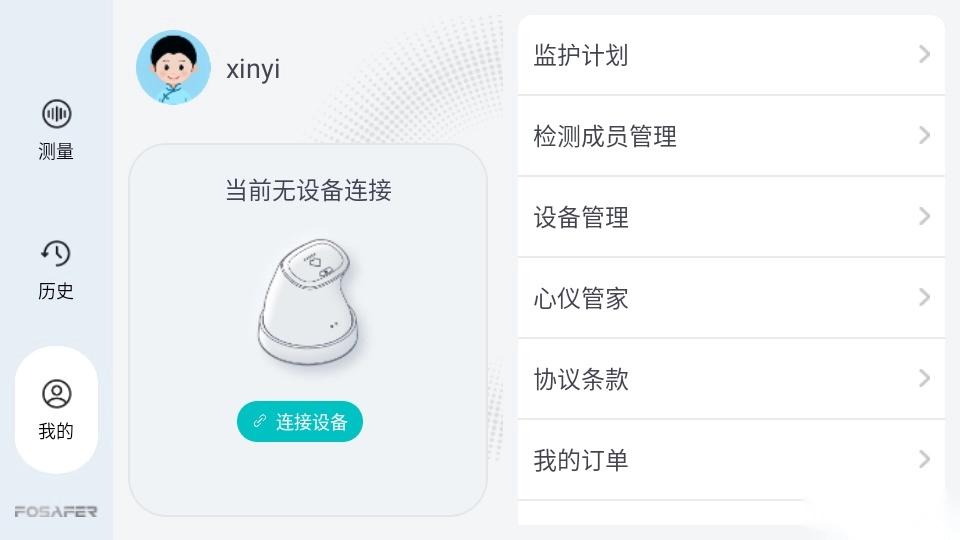Open the 历史 history clock icon
The image size is (960, 540).
(56, 254)
